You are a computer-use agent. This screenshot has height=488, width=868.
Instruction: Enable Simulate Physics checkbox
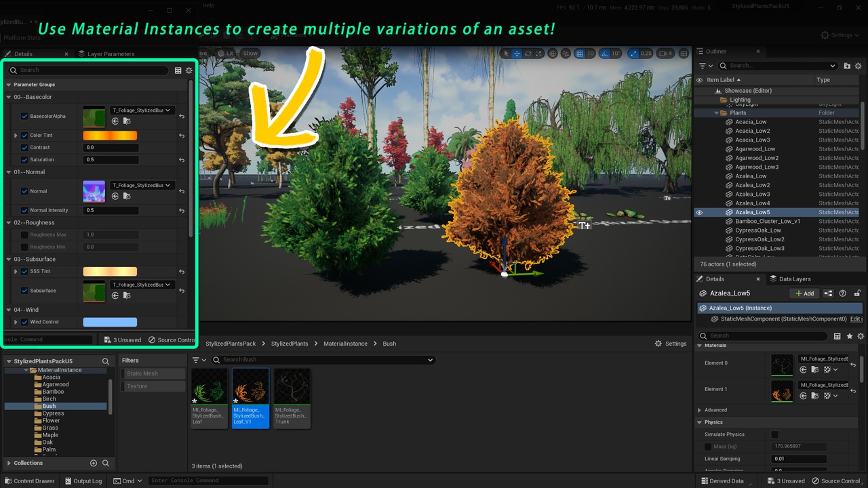(774, 434)
